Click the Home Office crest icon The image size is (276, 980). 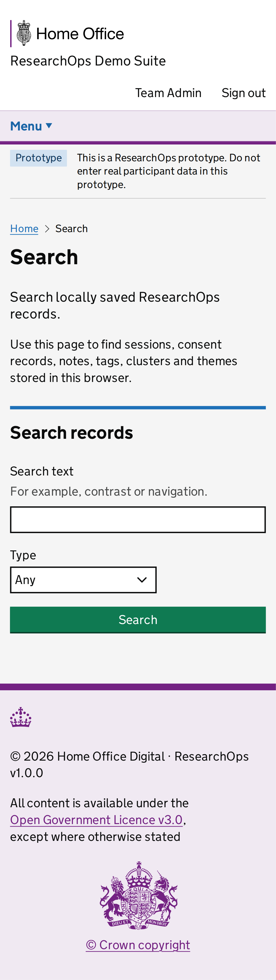[24, 33]
